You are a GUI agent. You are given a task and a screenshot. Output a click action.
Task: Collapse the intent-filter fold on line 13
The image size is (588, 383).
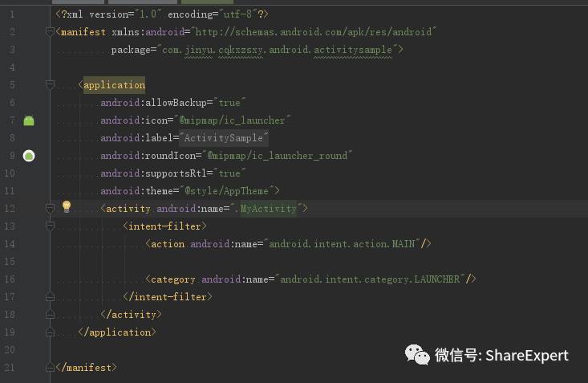[50, 226]
